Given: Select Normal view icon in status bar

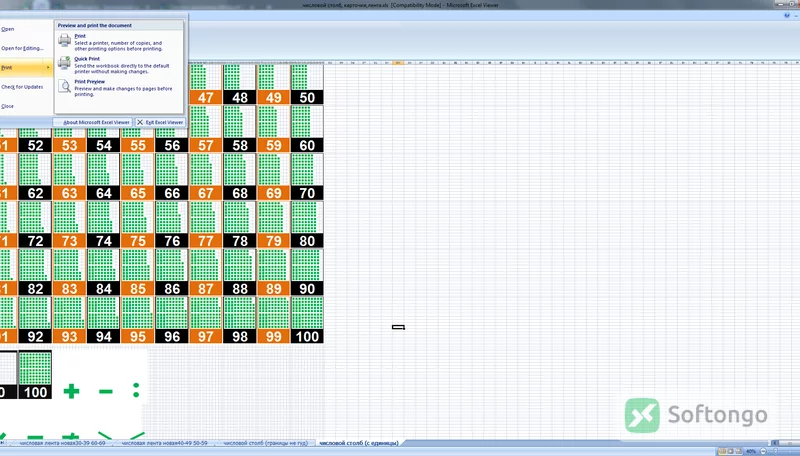Looking at the screenshot, I should (721, 451).
